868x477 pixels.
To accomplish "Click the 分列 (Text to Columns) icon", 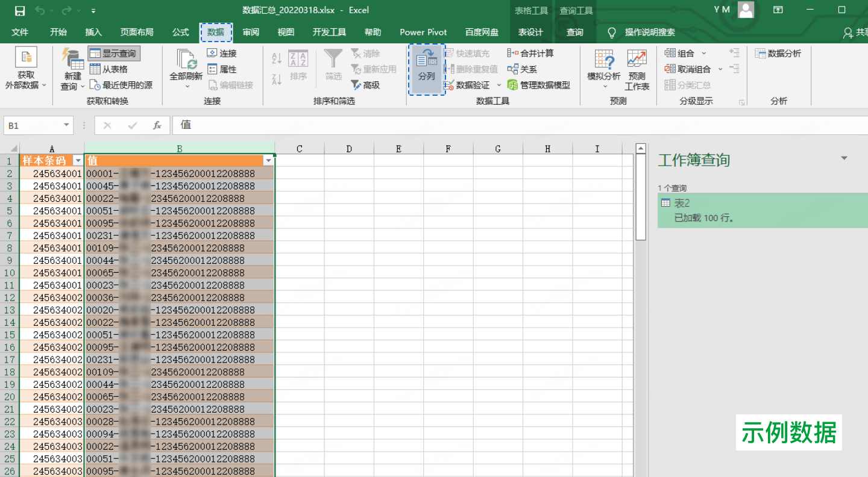I will 426,62.
